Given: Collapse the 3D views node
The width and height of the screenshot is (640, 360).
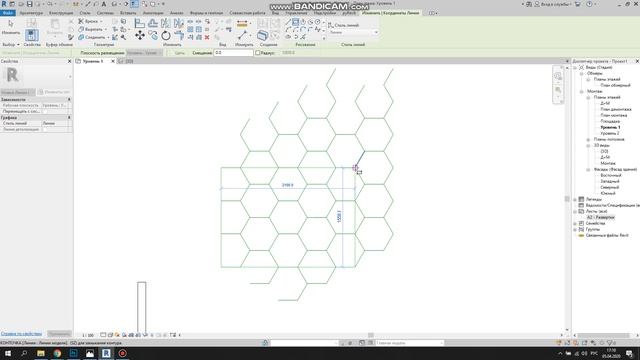Looking at the screenshot, I should pos(588,145).
